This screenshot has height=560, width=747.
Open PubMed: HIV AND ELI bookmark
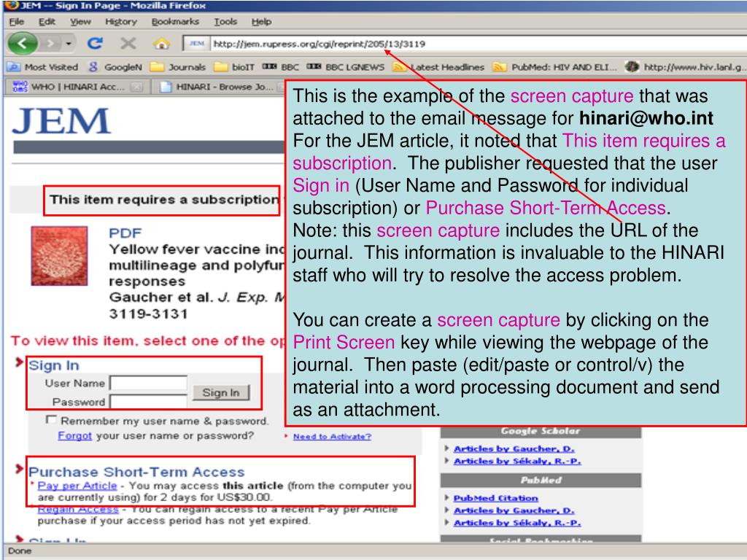pyautogui.click(x=554, y=67)
